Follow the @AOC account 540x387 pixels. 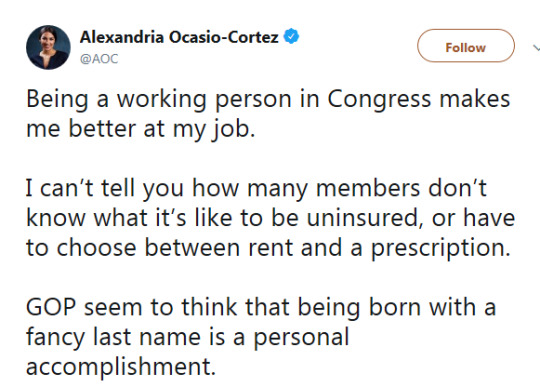(466, 45)
